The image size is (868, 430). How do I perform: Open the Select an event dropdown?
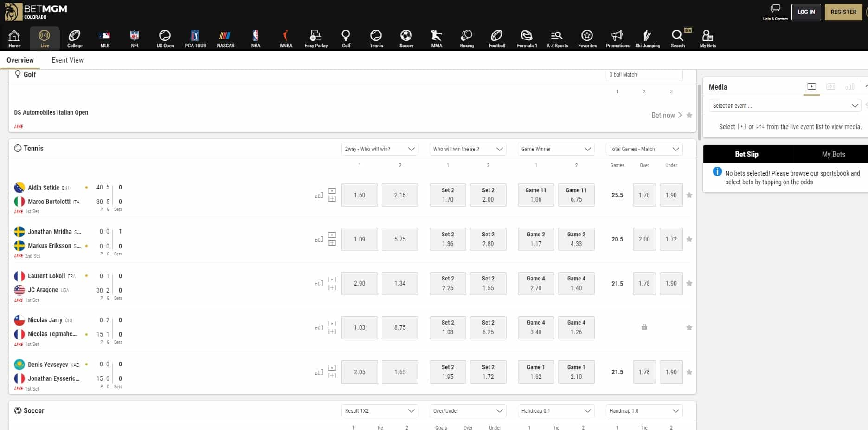point(785,106)
